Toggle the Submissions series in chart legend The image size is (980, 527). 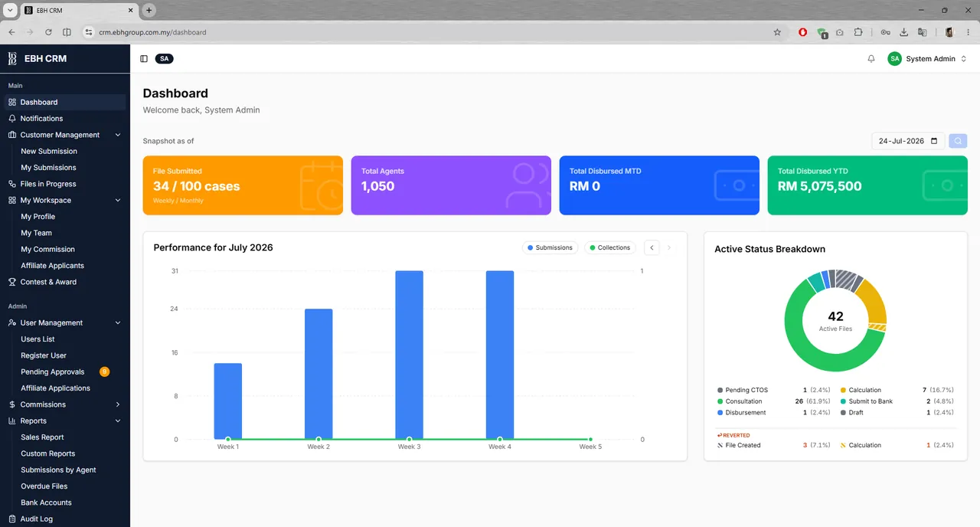click(550, 247)
